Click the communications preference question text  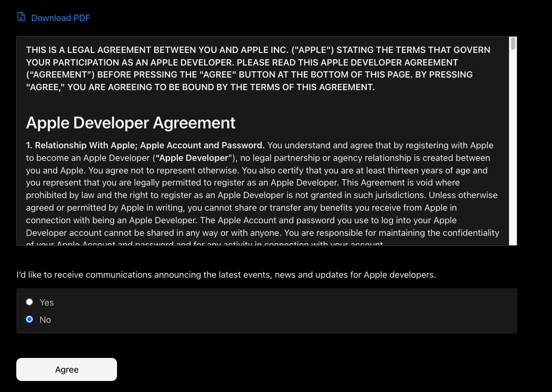(x=226, y=275)
